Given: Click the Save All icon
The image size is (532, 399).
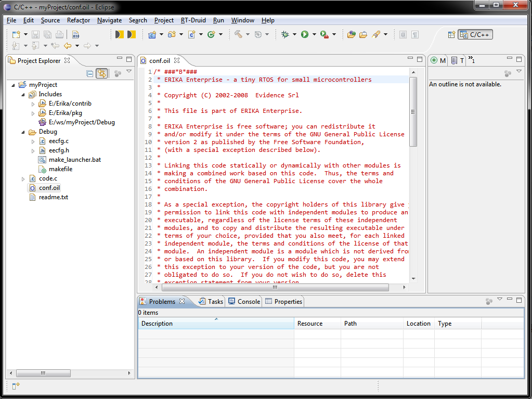Looking at the screenshot, I should click(x=47, y=34).
